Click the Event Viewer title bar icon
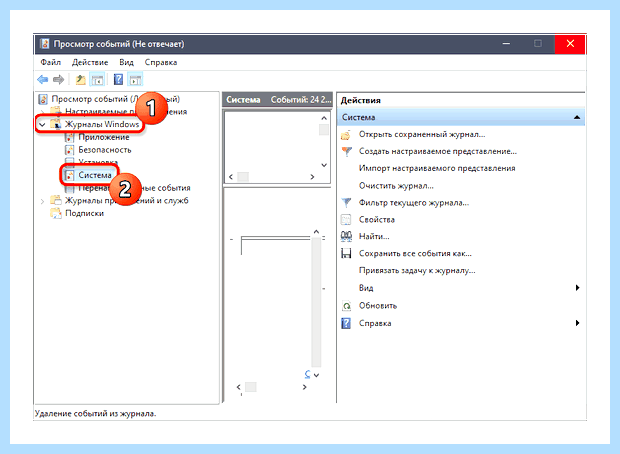Image resolution: width=620 pixels, height=454 pixels. point(45,44)
